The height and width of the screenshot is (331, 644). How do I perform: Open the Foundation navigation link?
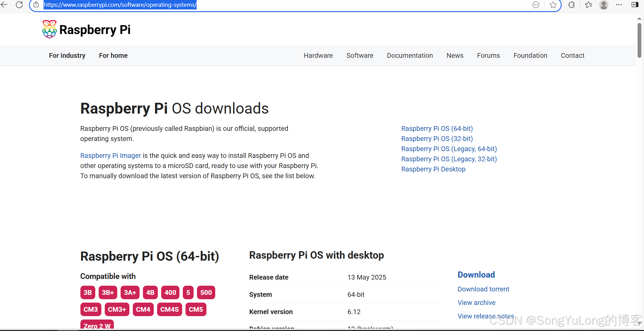coord(530,55)
